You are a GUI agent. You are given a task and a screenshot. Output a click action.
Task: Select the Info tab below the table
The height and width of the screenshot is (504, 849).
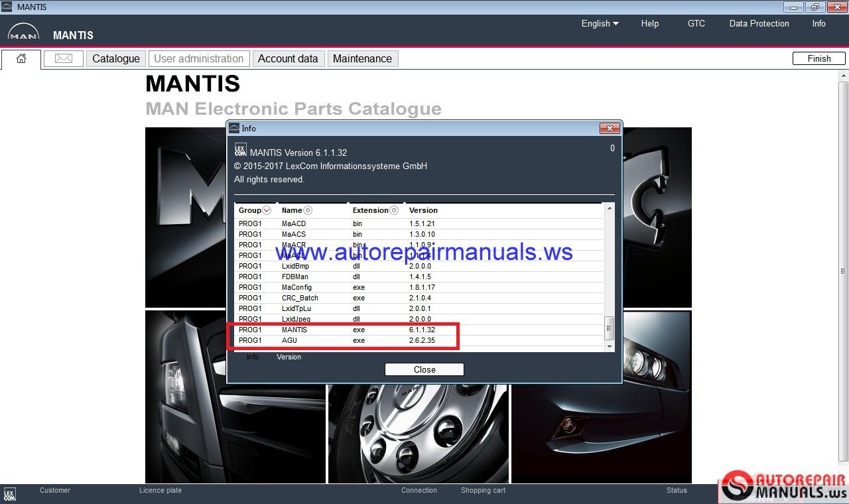pyautogui.click(x=253, y=357)
